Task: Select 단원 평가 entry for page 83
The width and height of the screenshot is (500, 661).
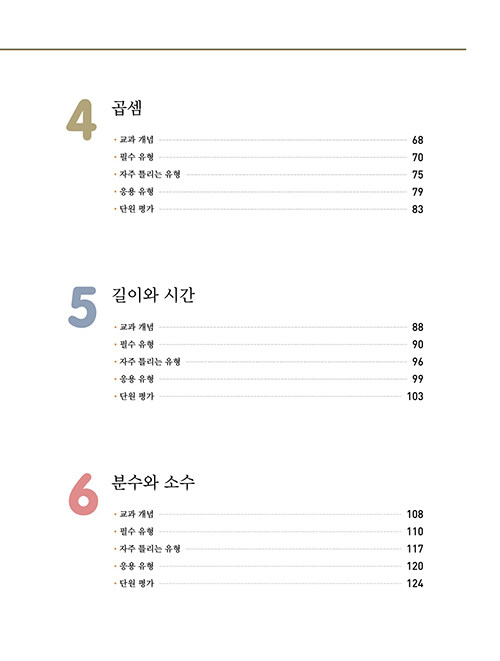Action: tap(137, 209)
